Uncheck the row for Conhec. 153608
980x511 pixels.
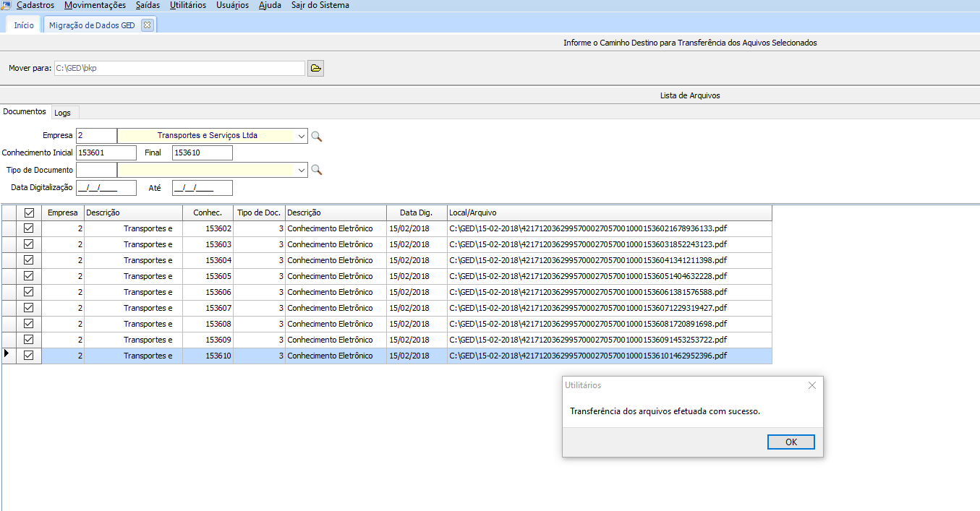[x=29, y=324]
